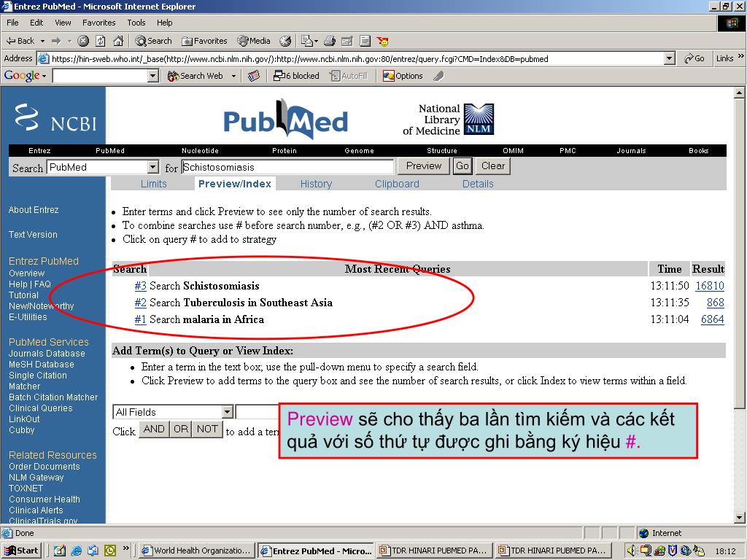
Task: Click the Discuss toolbar icon
Action: pyautogui.click(x=365, y=41)
